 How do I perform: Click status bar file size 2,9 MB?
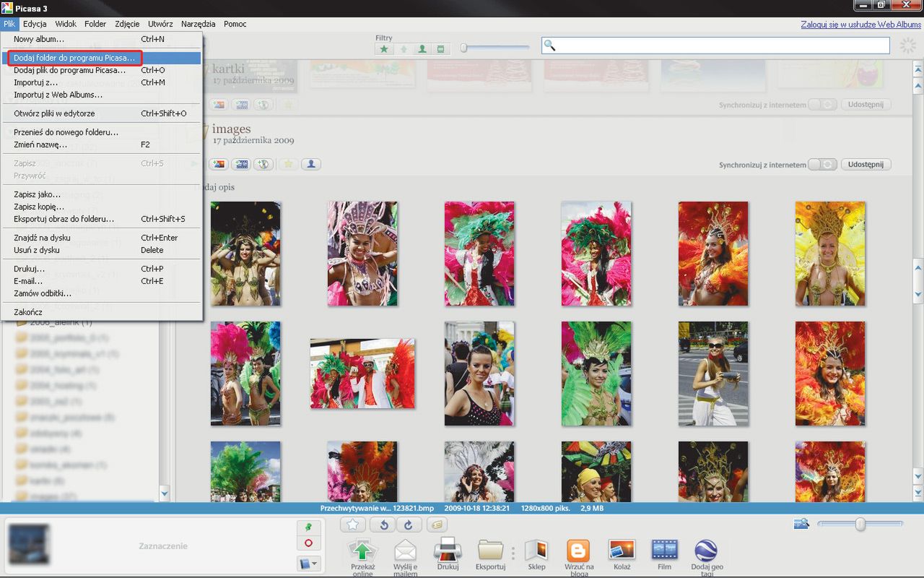coord(590,508)
